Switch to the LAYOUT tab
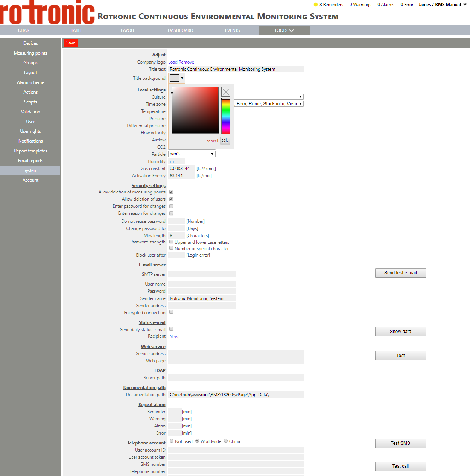This screenshot has width=470, height=476. click(129, 30)
